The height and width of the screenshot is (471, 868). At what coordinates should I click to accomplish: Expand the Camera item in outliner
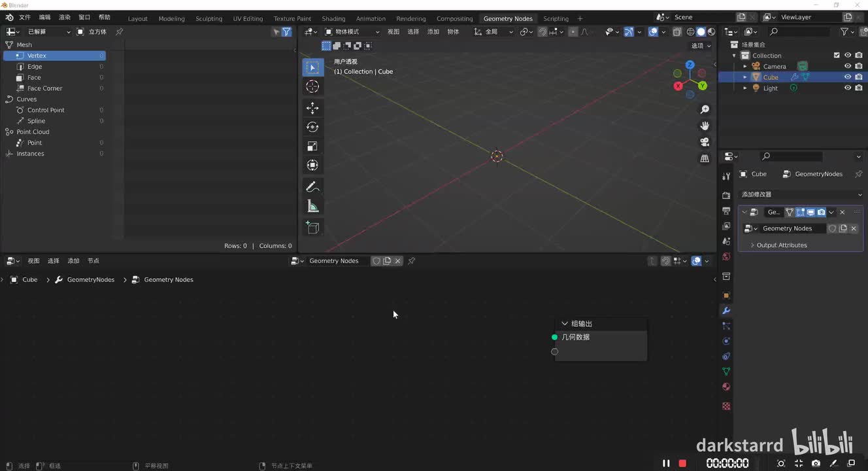745,66
